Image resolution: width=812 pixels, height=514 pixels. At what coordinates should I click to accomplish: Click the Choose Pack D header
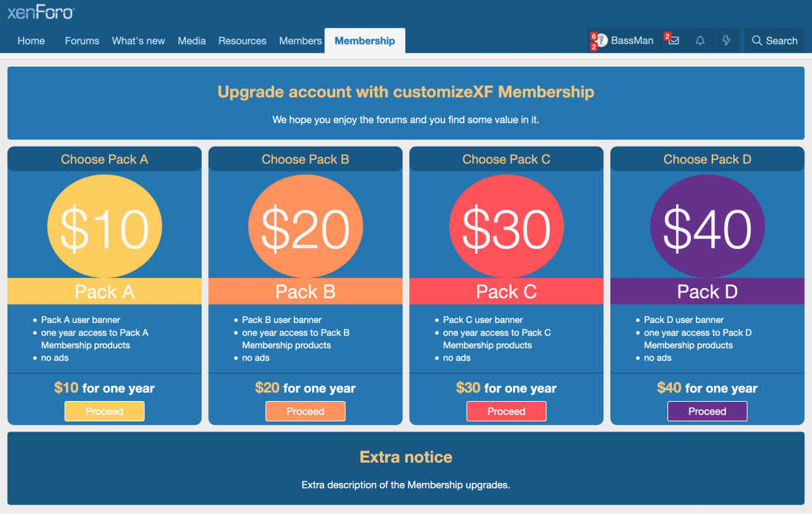pos(707,159)
